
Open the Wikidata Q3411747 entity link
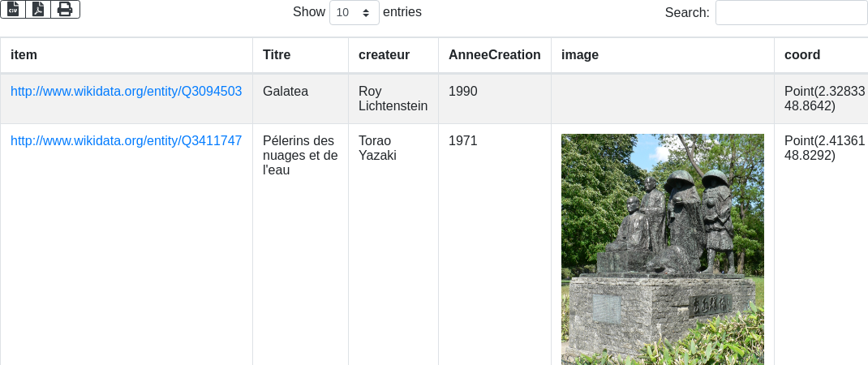click(126, 141)
